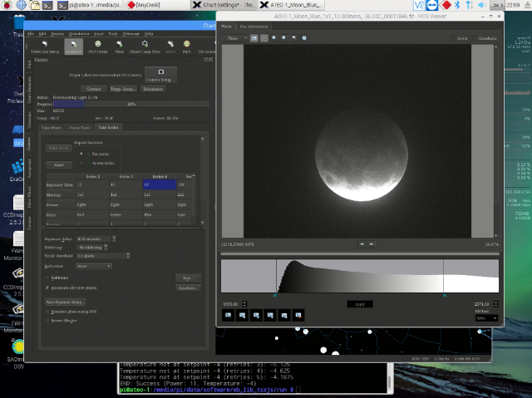Select the Across series radio button
This screenshot has height=398, width=532.
point(81,163)
